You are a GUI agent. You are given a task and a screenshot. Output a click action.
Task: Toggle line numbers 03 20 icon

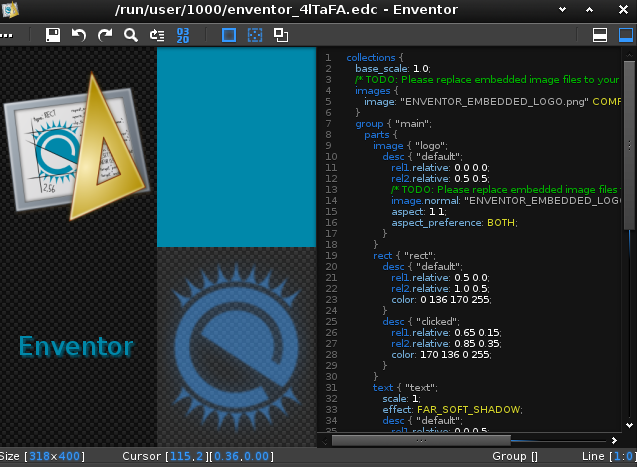coord(183,35)
